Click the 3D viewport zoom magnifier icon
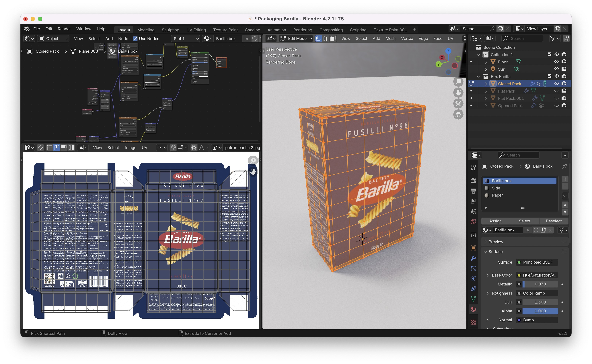Viewport: 592px width, 364px height. pos(458,82)
